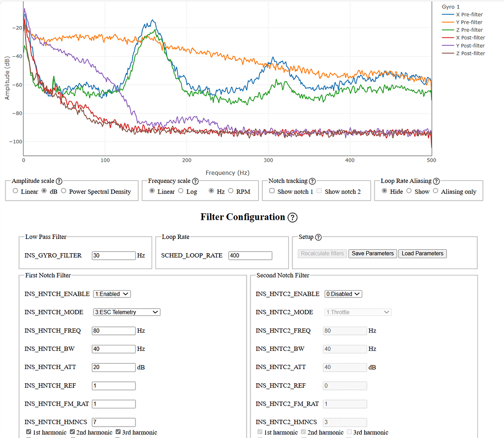Open the Amplitude scale help tooltip

pos(58,181)
